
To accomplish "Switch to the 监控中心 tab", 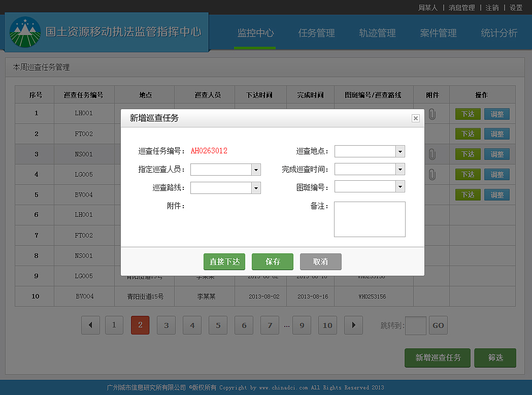I will [x=255, y=33].
